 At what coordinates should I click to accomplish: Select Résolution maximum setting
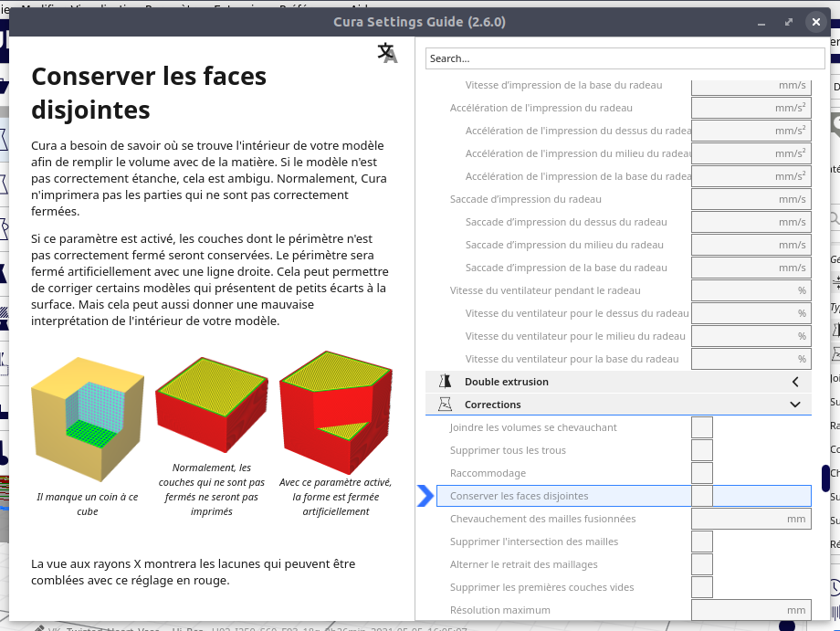pyautogui.click(x=499, y=610)
